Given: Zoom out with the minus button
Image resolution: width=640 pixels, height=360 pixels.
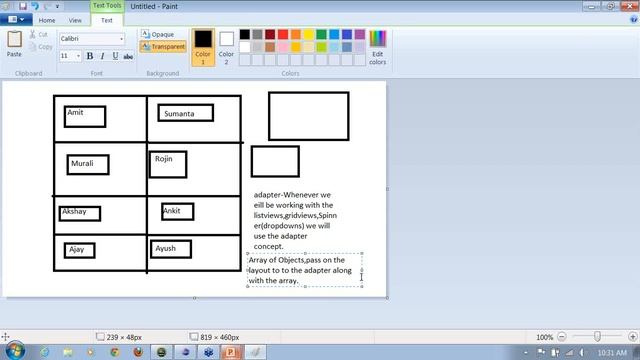Looking at the screenshot, I should point(562,337).
